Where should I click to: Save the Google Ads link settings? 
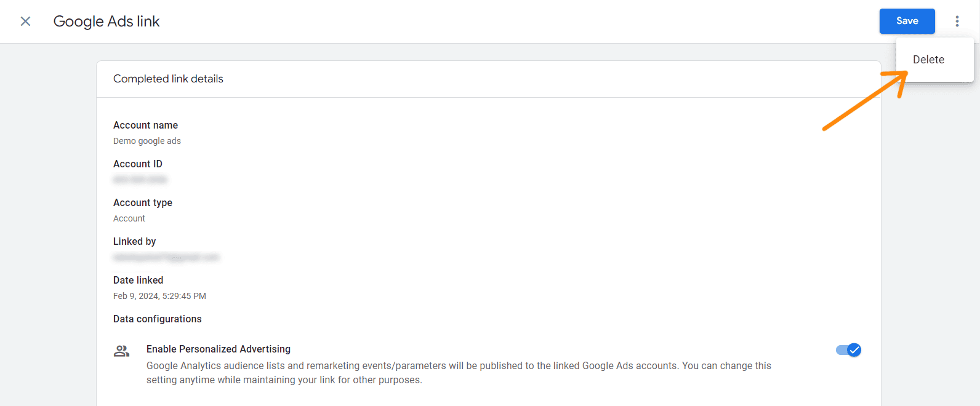[907, 21]
